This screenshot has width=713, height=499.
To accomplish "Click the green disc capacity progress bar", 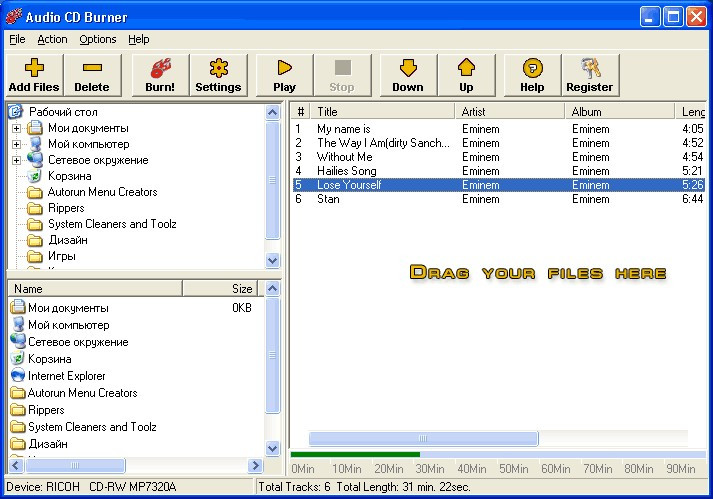I will point(355,454).
